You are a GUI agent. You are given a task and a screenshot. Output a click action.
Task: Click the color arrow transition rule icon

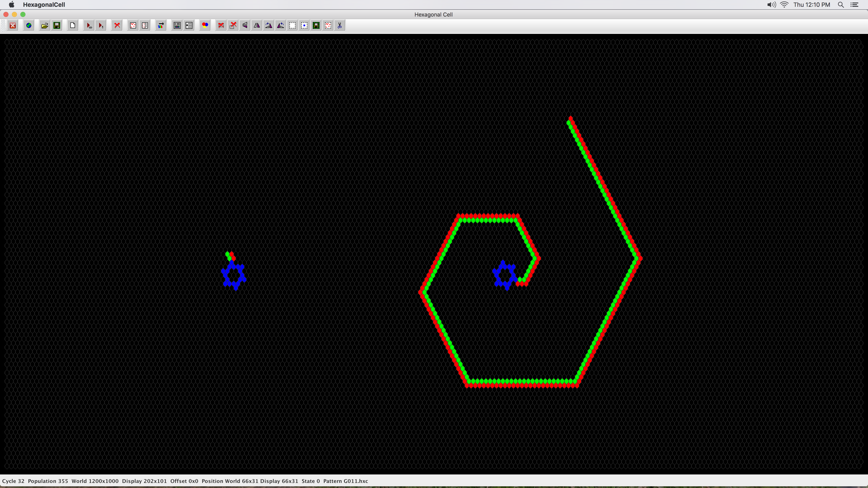(x=161, y=26)
